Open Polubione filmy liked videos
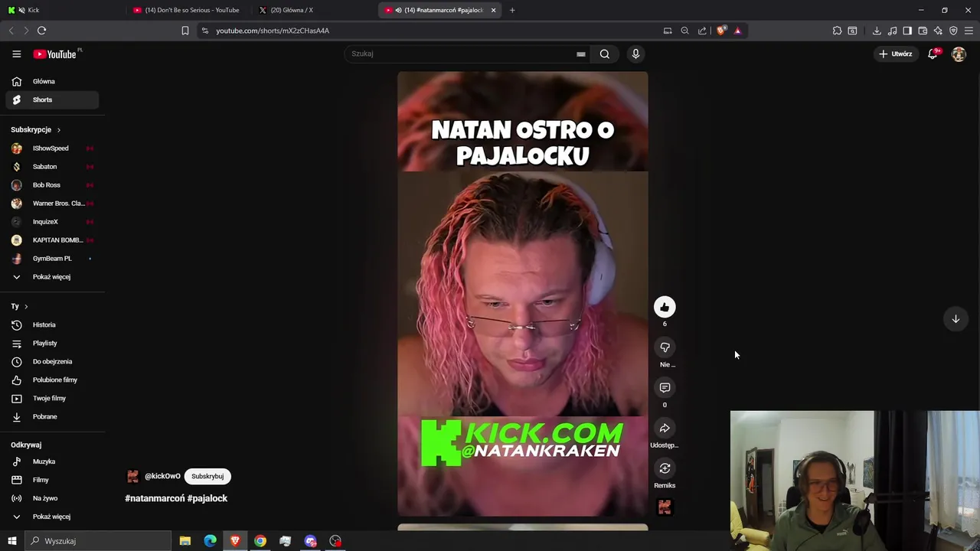This screenshot has height=551, width=980. (52, 380)
